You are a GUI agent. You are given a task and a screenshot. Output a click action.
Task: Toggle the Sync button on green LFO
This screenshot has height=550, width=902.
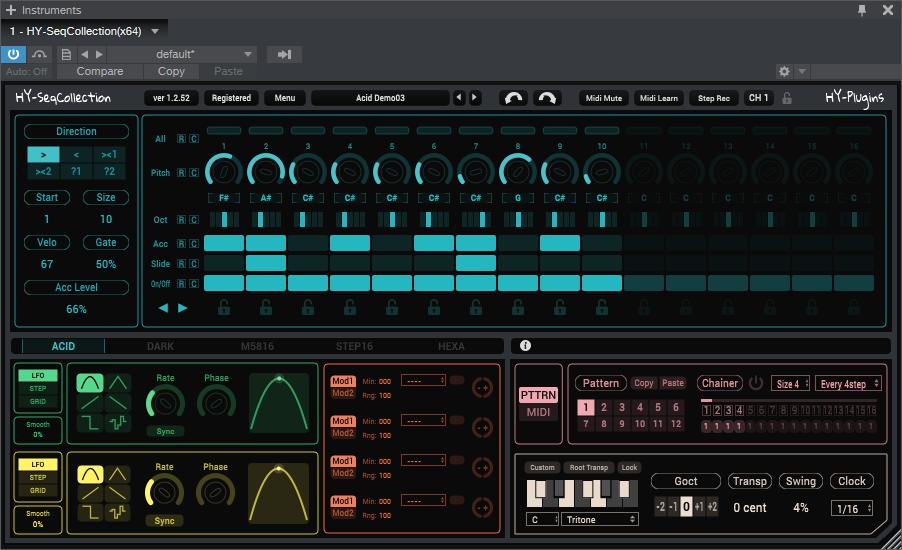click(x=165, y=431)
